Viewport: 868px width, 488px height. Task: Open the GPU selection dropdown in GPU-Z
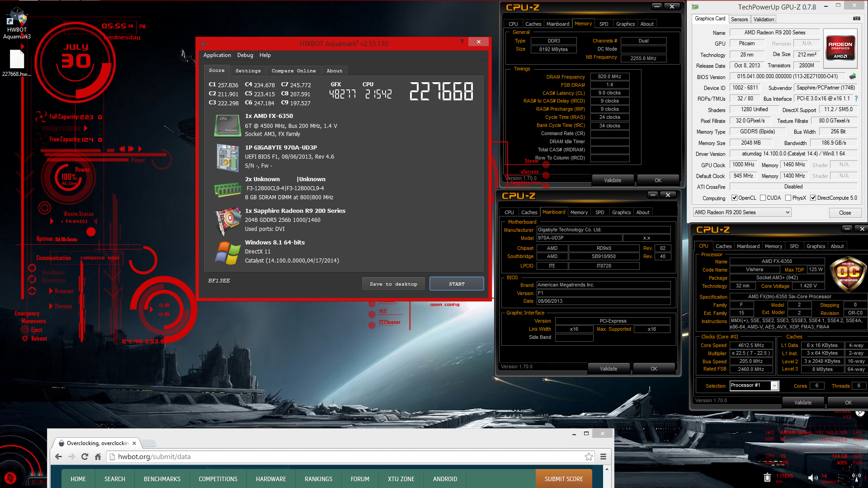tap(742, 212)
